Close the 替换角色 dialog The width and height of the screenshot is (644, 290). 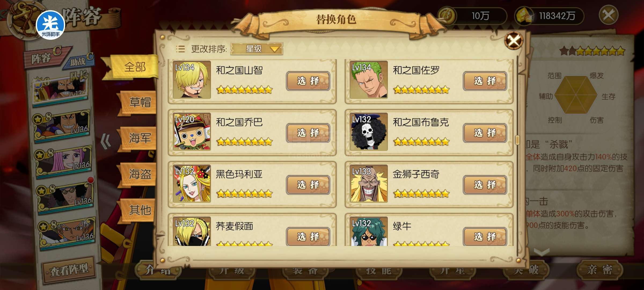pyautogui.click(x=513, y=41)
